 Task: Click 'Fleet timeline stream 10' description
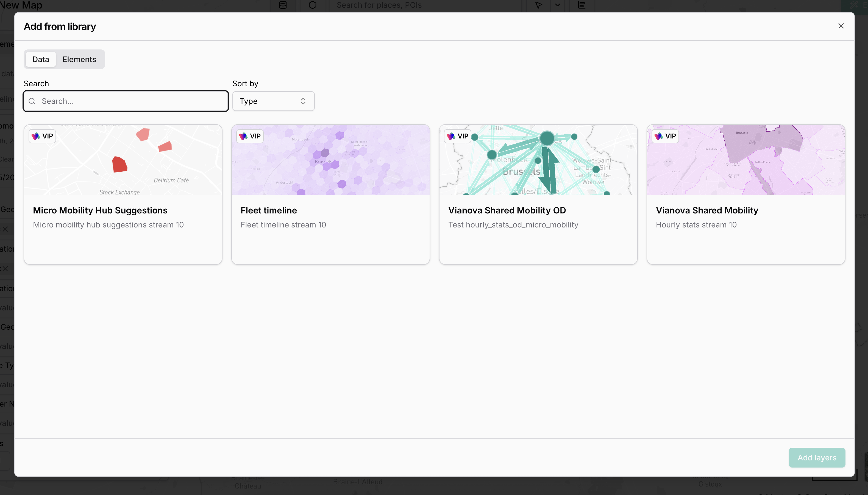283,225
